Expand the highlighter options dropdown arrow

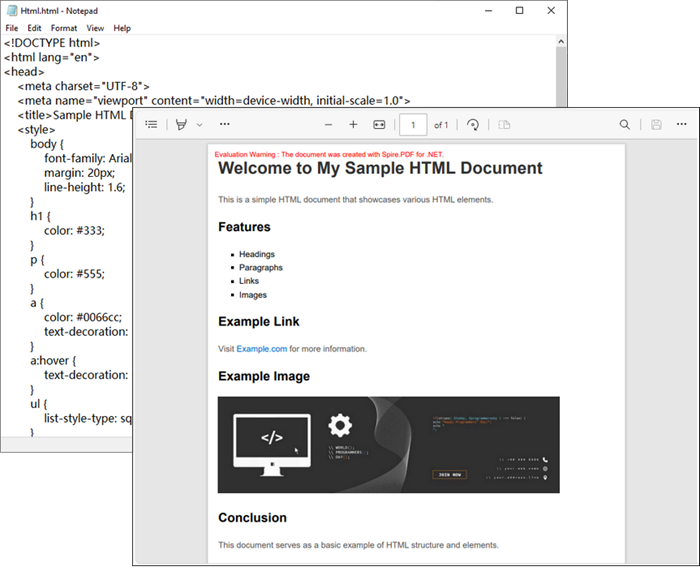(x=200, y=125)
